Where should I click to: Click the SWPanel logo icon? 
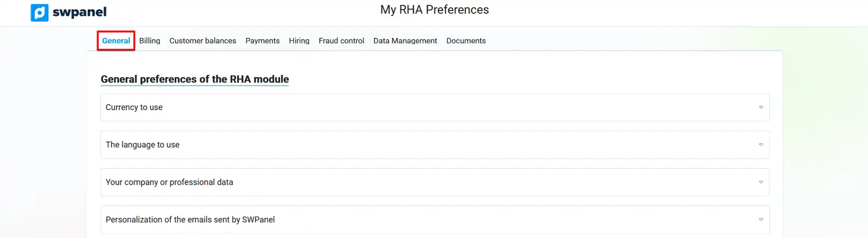(40, 12)
